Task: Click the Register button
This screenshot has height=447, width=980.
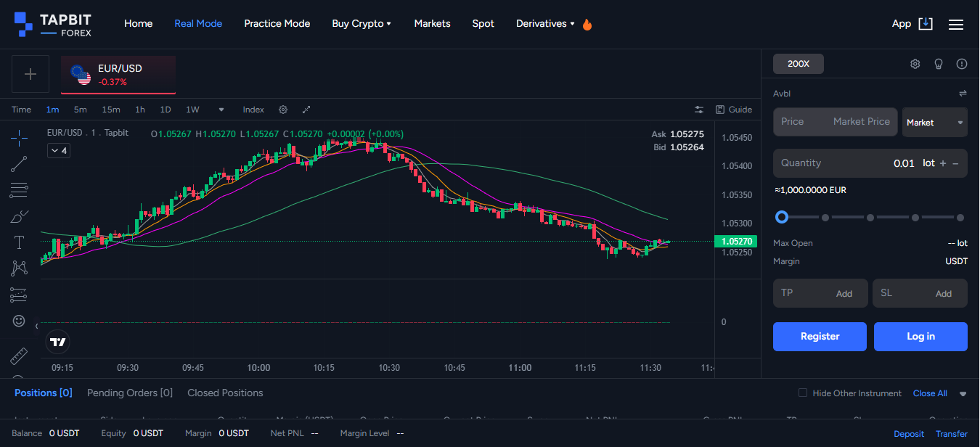Action: [820, 337]
